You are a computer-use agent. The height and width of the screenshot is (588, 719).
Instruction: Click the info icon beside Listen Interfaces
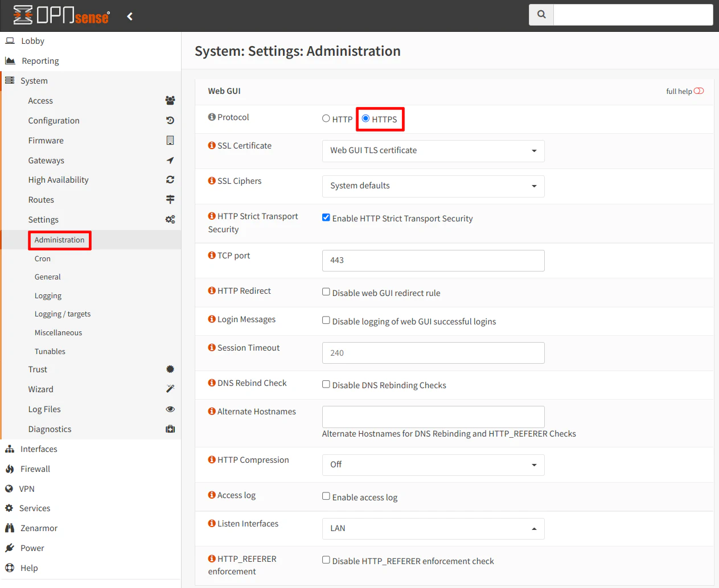tap(212, 524)
